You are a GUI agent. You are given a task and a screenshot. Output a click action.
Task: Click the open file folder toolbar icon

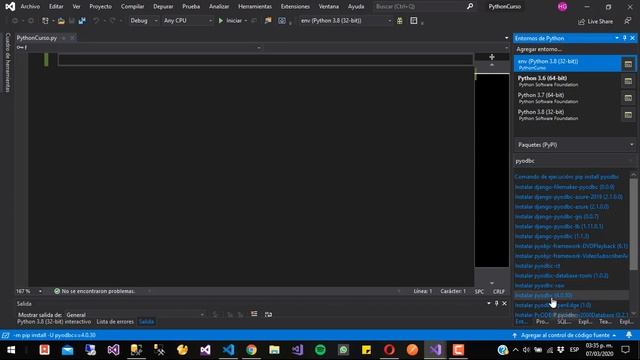(61, 21)
